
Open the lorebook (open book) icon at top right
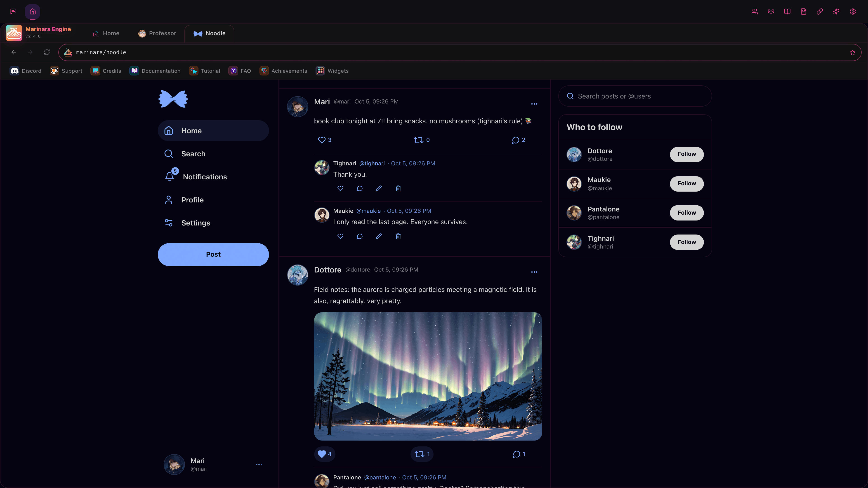point(787,12)
